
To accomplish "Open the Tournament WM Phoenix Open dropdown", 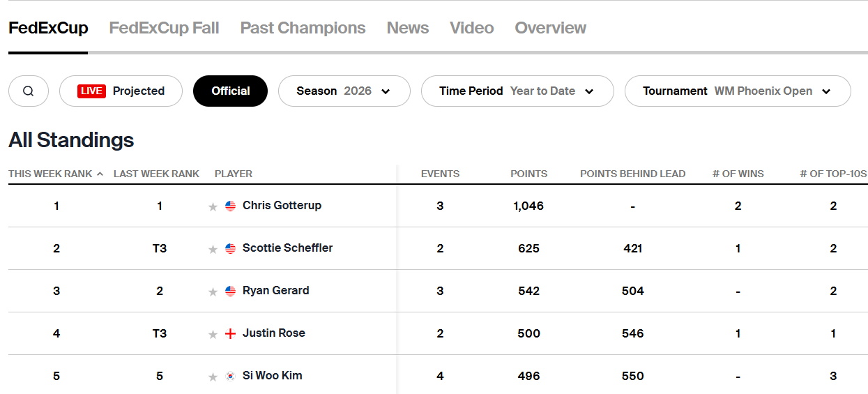I will pos(738,91).
